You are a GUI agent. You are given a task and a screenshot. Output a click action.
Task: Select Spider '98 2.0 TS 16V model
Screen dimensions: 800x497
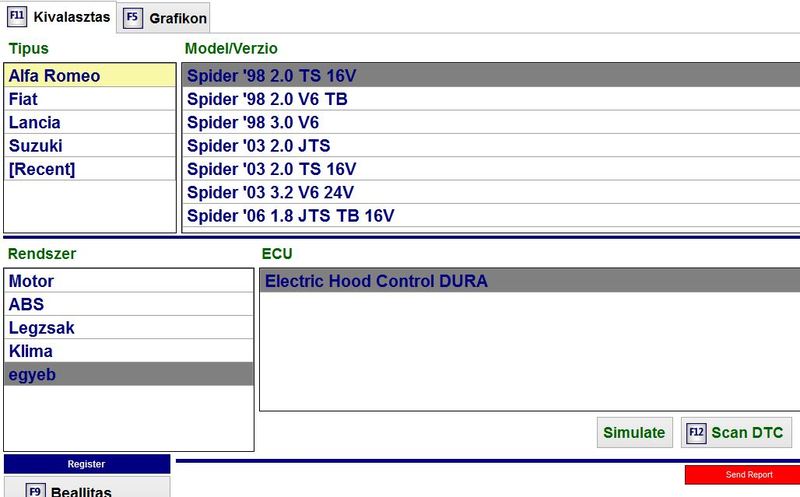[x=491, y=76]
